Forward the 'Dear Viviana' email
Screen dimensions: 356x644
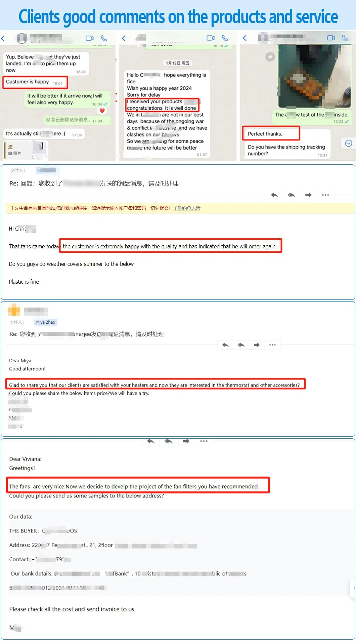click(x=186, y=441)
